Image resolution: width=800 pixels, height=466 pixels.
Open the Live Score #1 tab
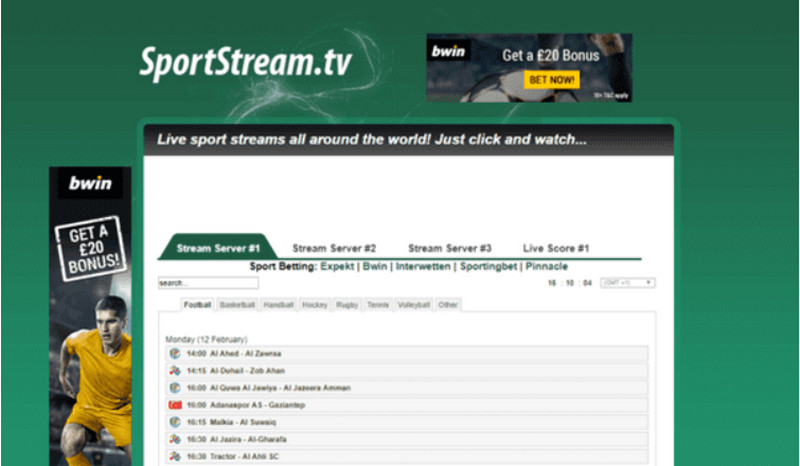556,248
